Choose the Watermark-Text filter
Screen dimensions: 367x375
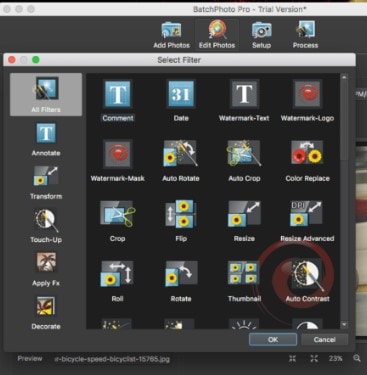click(244, 101)
